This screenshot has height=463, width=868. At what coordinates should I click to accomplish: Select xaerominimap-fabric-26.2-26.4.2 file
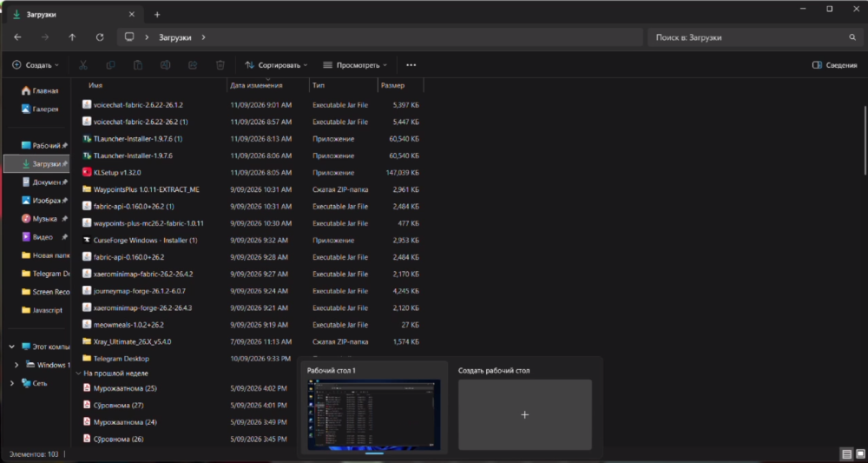[x=137, y=274]
